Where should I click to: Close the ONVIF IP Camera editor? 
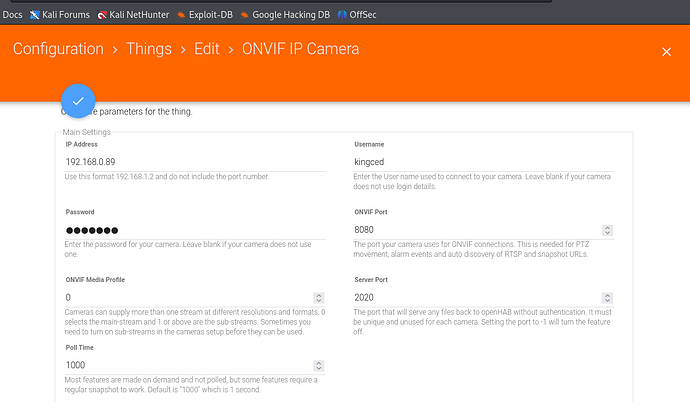click(666, 52)
